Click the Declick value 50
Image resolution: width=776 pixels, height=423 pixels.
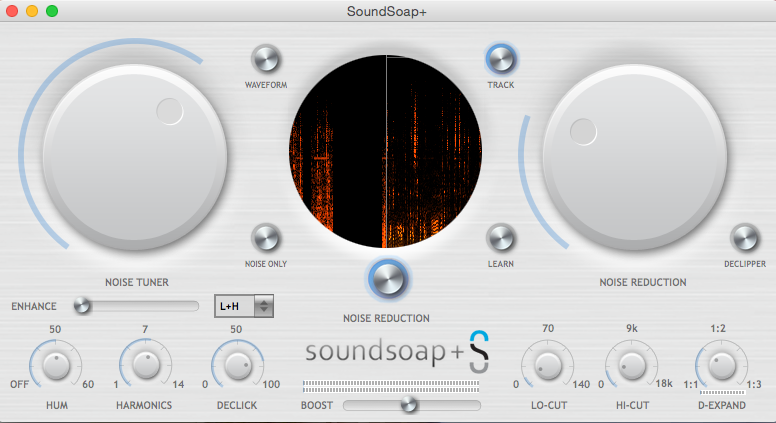coord(236,329)
